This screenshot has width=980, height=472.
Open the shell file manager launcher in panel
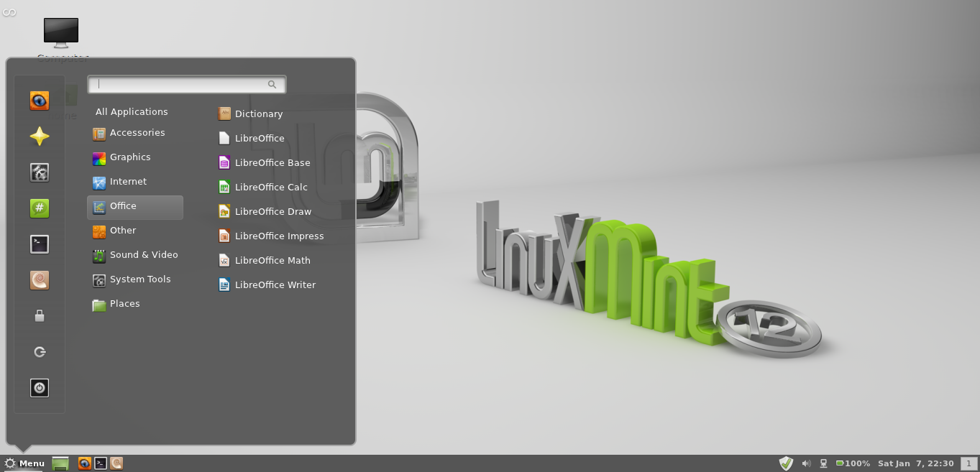coord(116,463)
